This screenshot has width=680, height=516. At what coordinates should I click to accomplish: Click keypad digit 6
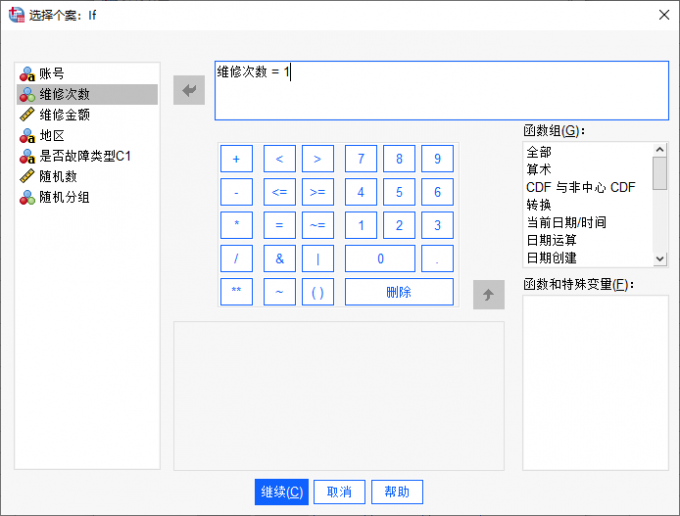(438, 192)
